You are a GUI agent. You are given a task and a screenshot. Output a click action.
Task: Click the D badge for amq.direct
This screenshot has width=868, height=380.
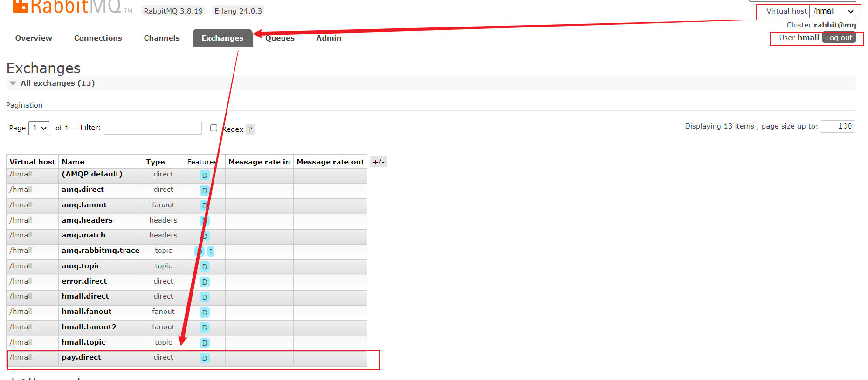click(205, 190)
